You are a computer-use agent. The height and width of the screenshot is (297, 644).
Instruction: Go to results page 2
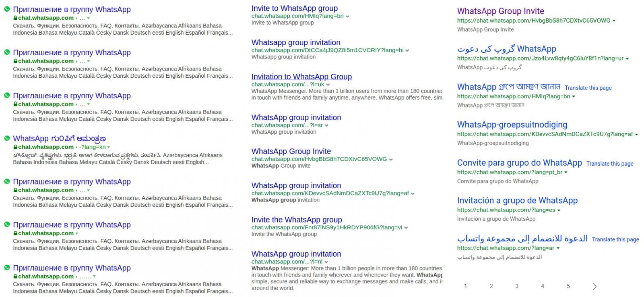[491, 286]
